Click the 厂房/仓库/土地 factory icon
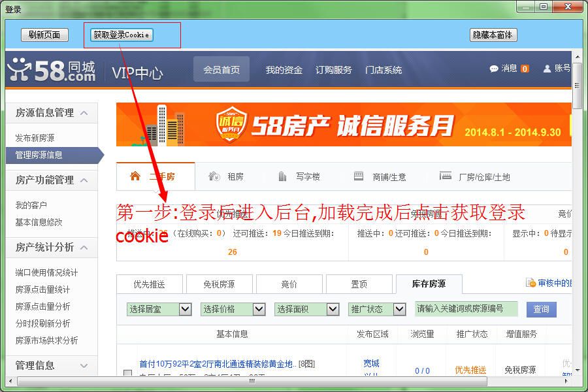Viewport: 588px width, 392px height. coord(446,176)
